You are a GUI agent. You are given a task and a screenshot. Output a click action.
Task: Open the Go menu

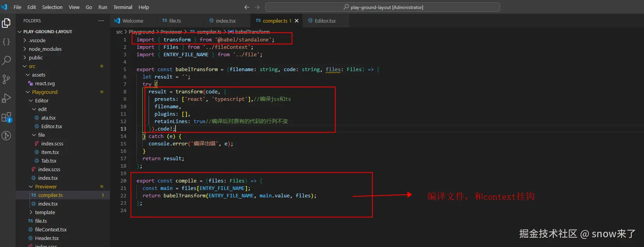pyautogui.click(x=89, y=7)
